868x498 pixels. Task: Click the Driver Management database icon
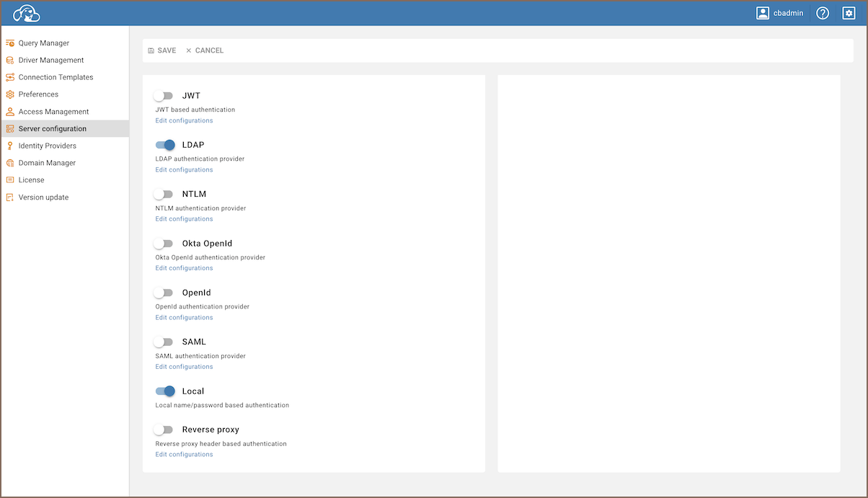(x=10, y=61)
